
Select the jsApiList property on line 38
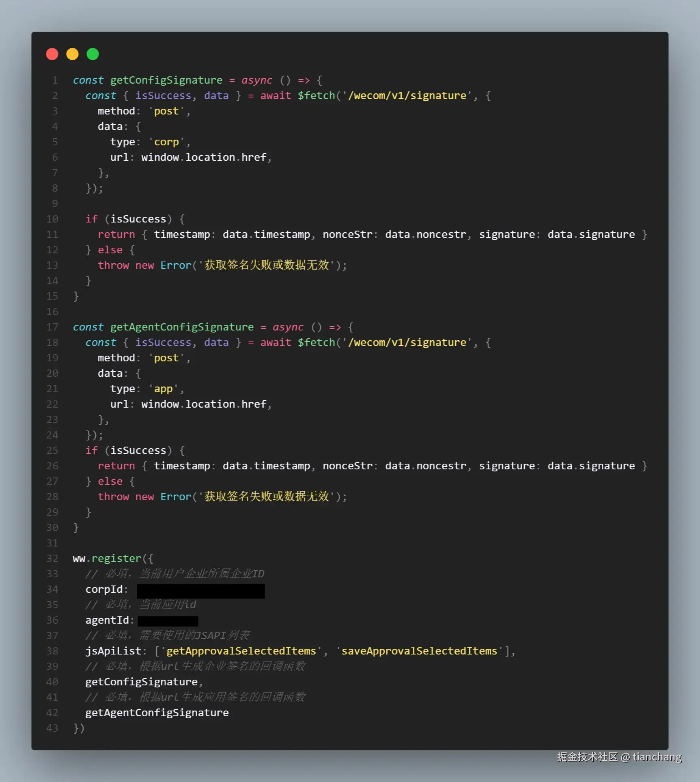pyautogui.click(x=115, y=651)
